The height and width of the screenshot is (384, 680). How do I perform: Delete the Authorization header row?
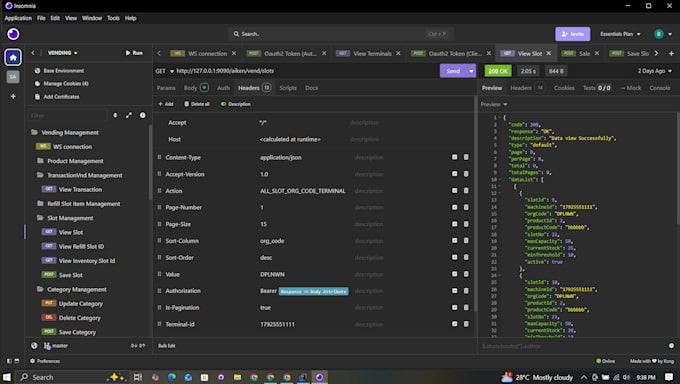pos(466,291)
